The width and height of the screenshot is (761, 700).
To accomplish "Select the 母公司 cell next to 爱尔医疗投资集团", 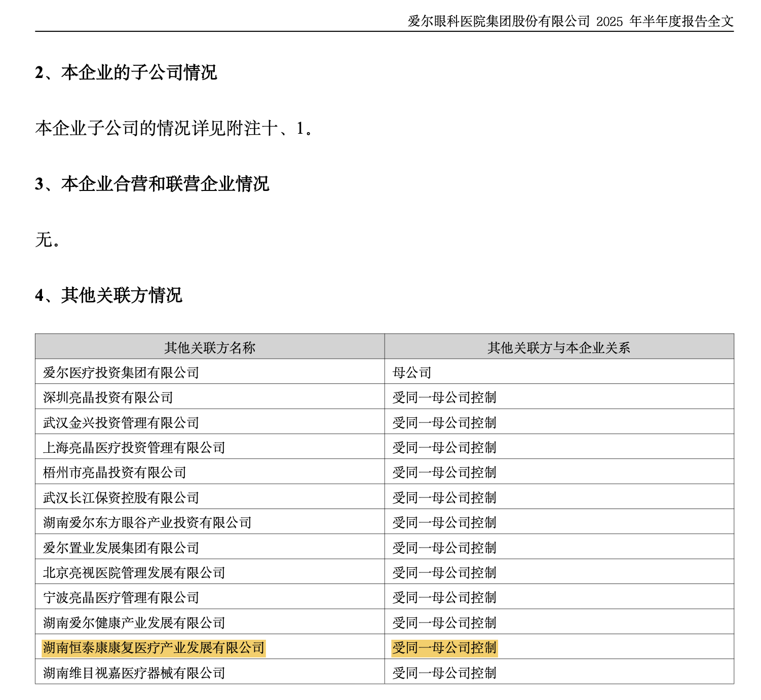I will pos(412,372).
